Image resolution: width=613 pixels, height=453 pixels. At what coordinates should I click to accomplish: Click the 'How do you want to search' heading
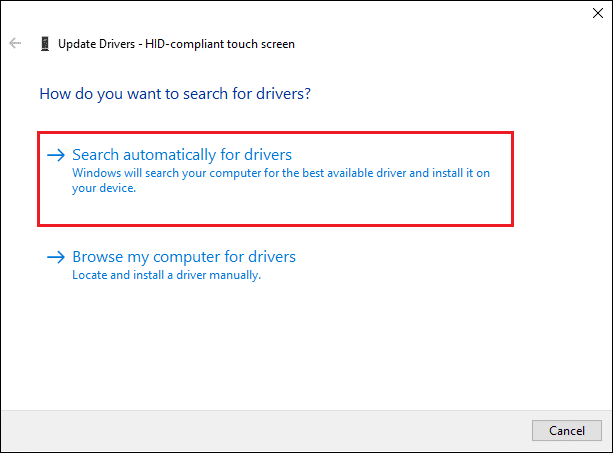coord(175,94)
